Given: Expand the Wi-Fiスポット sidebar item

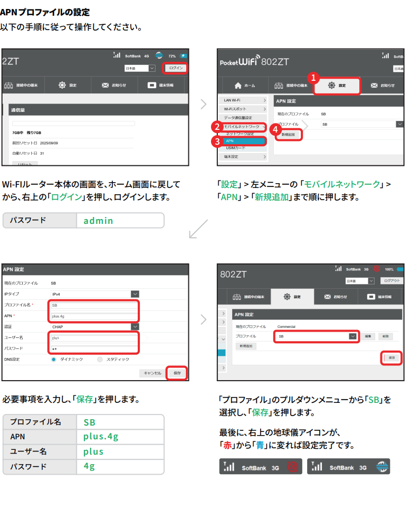Looking at the screenshot, I should pyautogui.click(x=243, y=109).
